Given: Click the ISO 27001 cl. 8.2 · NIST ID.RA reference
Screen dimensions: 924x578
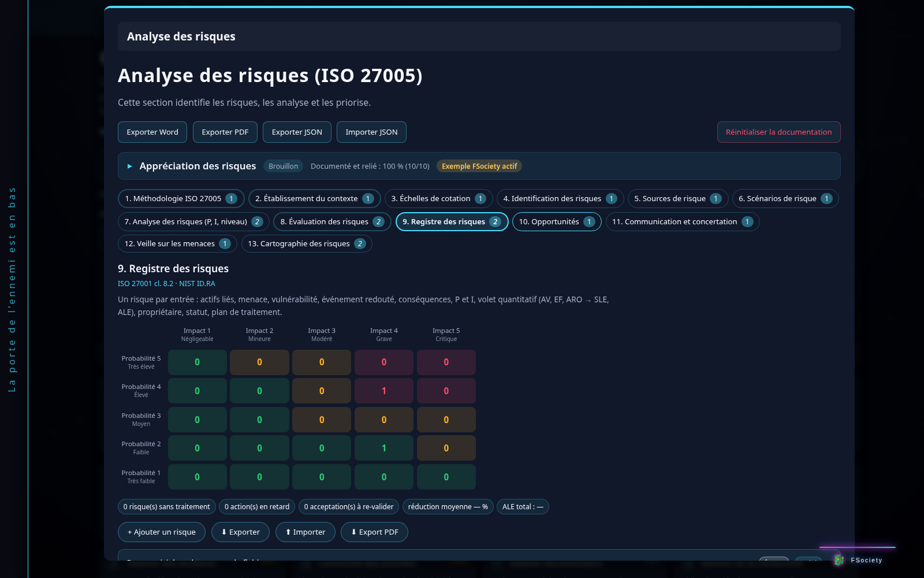Looking at the screenshot, I should [166, 284].
